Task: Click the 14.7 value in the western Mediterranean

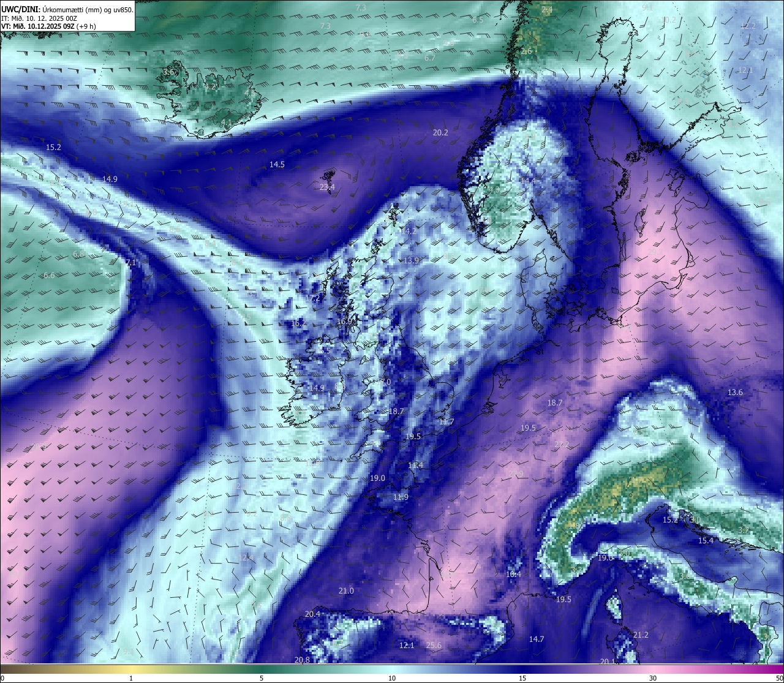Action: click(x=537, y=639)
